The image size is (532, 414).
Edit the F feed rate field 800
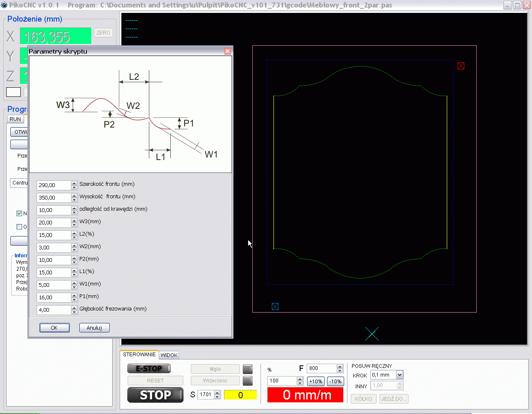click(322, 368)
